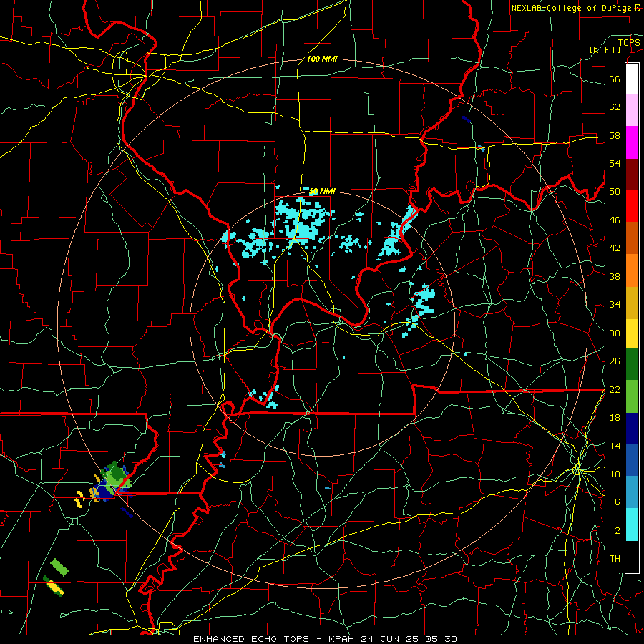Click the '18' legend value
Viewport: 644px width, 644px height.
(615, 418)
